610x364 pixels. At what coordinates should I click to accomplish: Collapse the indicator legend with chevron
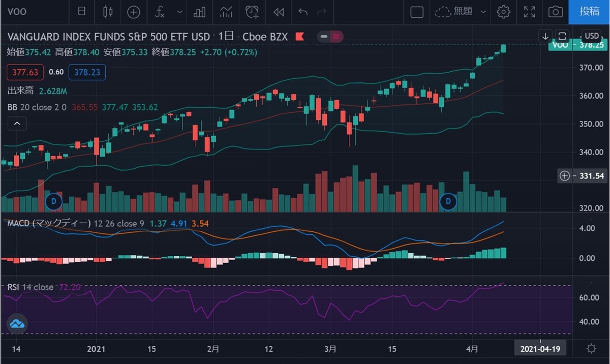[17, 124]
